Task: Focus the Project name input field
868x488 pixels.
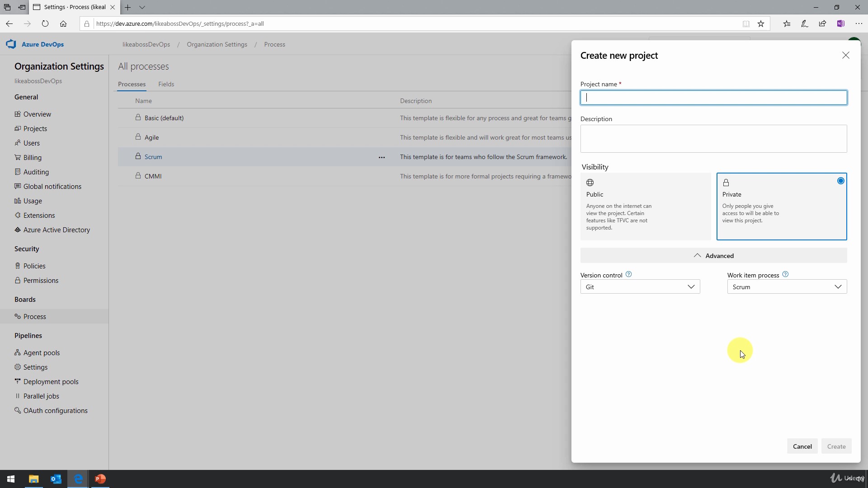Action: [x=713, y=98]
